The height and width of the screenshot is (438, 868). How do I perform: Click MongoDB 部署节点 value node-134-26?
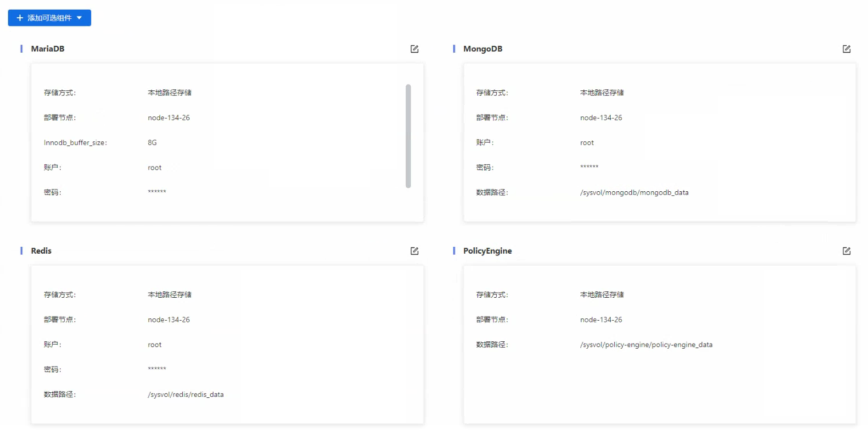(x=601, y=118)
